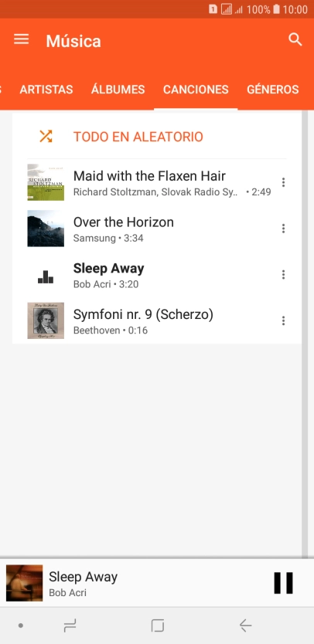Pause the currently playing song
This screenshot has height=644, width=314.
click(284, 583)
